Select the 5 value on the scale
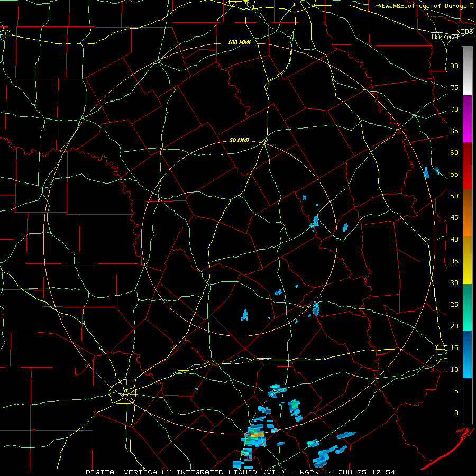476x476 pixels. (456, 391)
